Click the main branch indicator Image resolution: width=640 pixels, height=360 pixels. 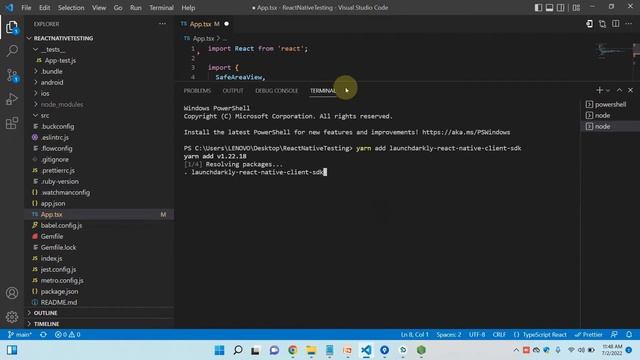[20, 334]
